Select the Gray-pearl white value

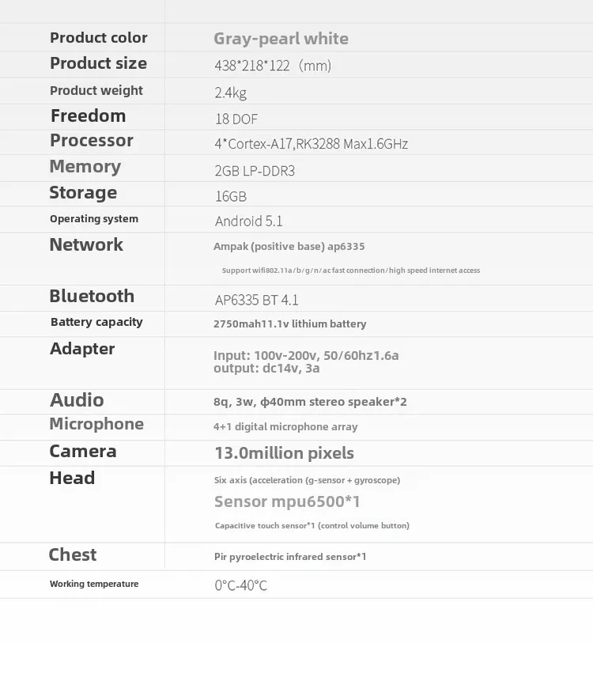click(281, 39)
